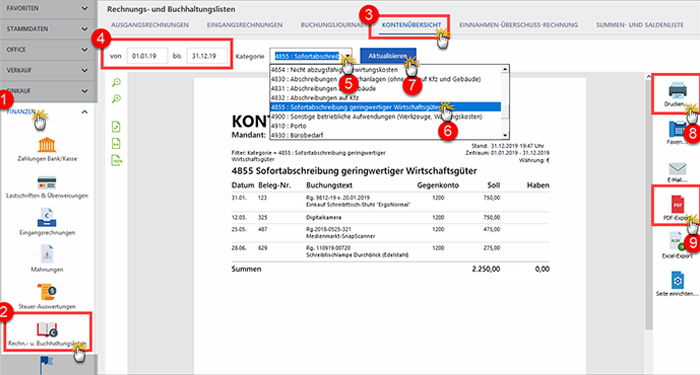Viewport: 700px width, 375px height.
Task: Open Rechn.- u. Buchhaltungslisten
Action: [x=47, y=334]
